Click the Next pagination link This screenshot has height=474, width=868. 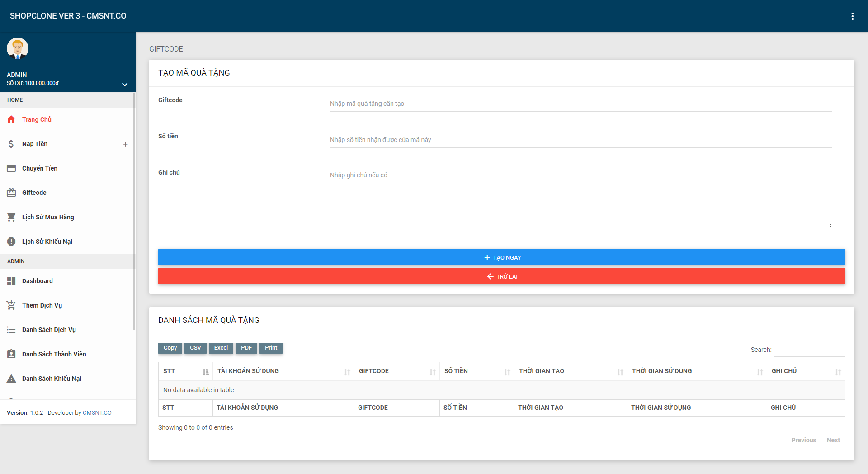pyautogui.click(x=833, y=440)
